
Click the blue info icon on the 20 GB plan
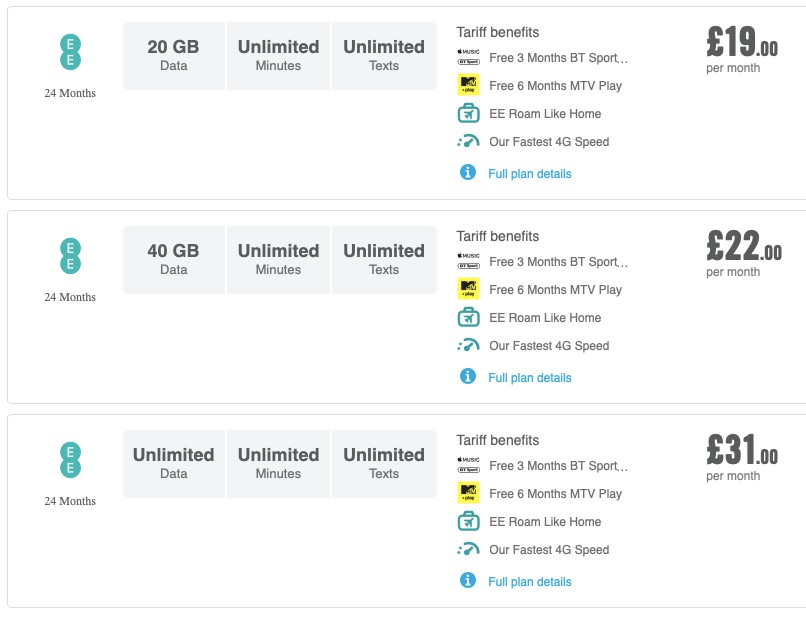pyautogui.click(x=467, y=173)
